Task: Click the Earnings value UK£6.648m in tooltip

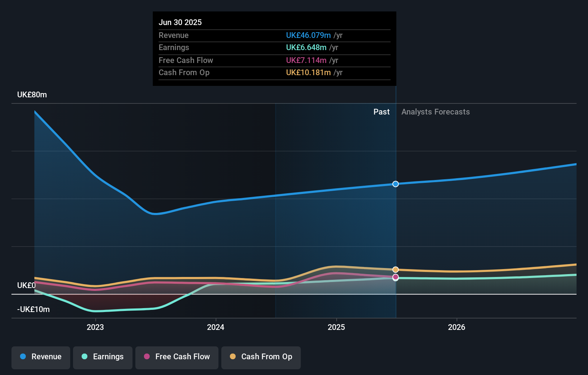Action: tap(306, 47)
